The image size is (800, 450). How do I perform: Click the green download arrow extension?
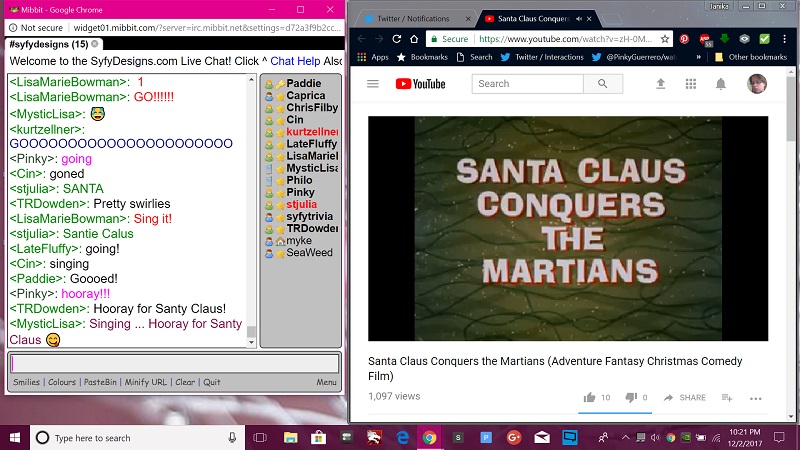click(x=724, y=39)
